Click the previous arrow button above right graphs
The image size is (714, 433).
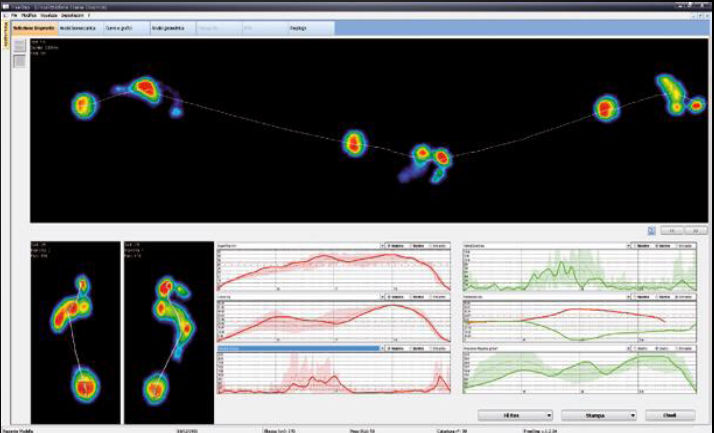tap(672, 231)
